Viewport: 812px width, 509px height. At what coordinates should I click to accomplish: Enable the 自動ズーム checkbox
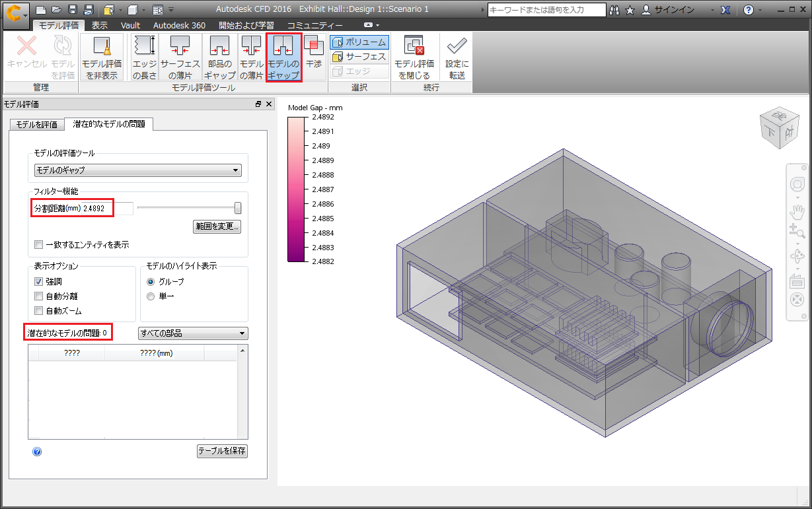(38, 311)
